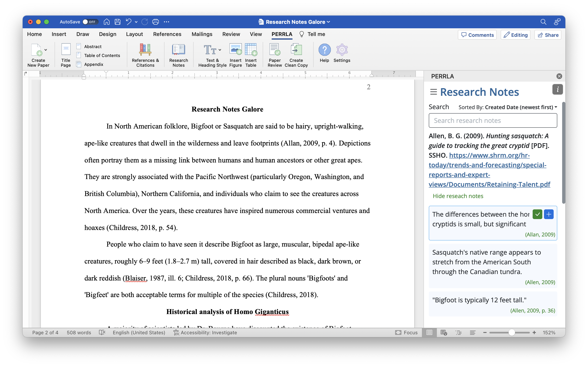The height and width of the screenshot is (367, 588).
Task: Expand Create New Paper dropdown arrow
Action: coord(46,50)
